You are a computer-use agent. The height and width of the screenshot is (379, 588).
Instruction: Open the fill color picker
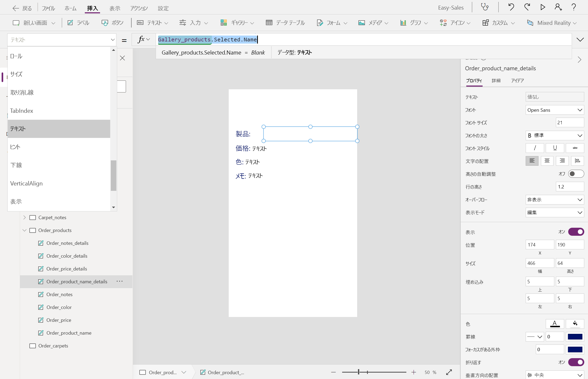(x=575, y=324)
